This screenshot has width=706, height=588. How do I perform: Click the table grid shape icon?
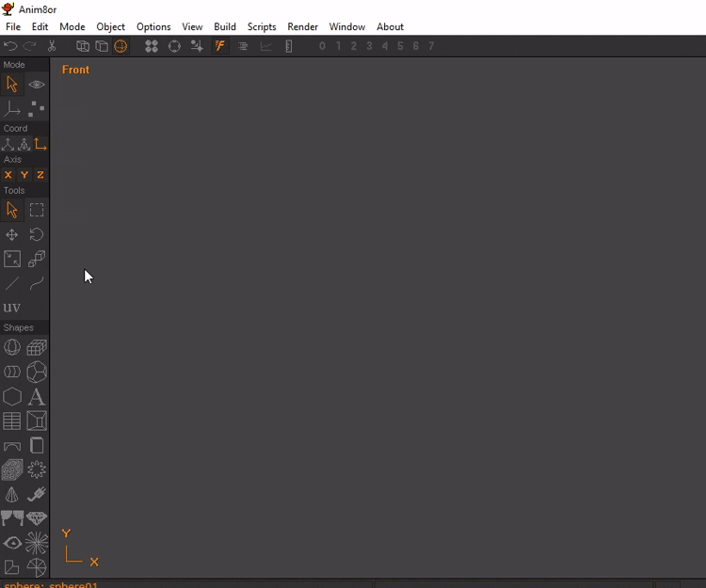(11, 421)
